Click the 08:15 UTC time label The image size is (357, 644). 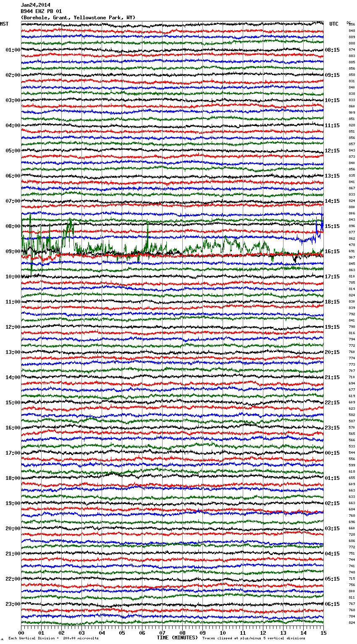(x=332, y=50)
